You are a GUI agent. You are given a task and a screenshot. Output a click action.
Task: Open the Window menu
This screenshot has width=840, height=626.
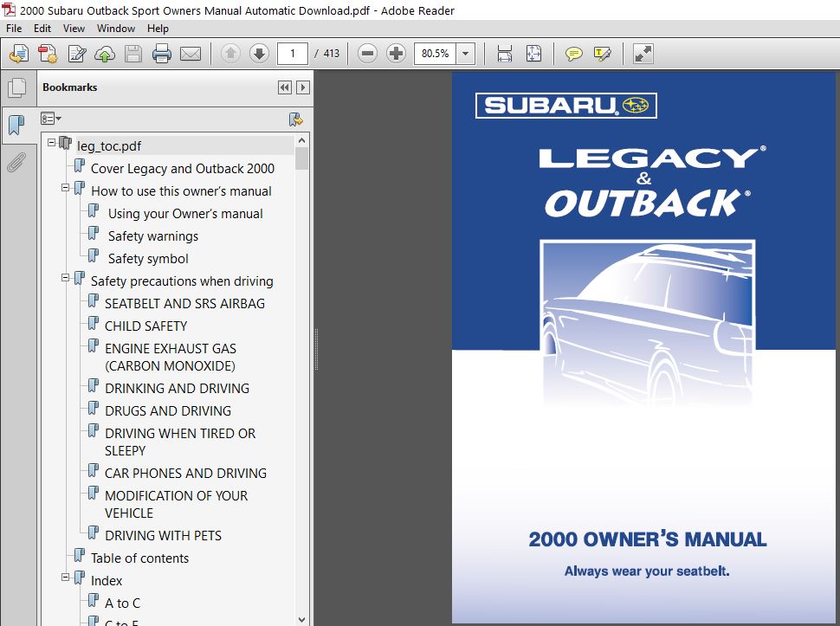click(116, 29)
